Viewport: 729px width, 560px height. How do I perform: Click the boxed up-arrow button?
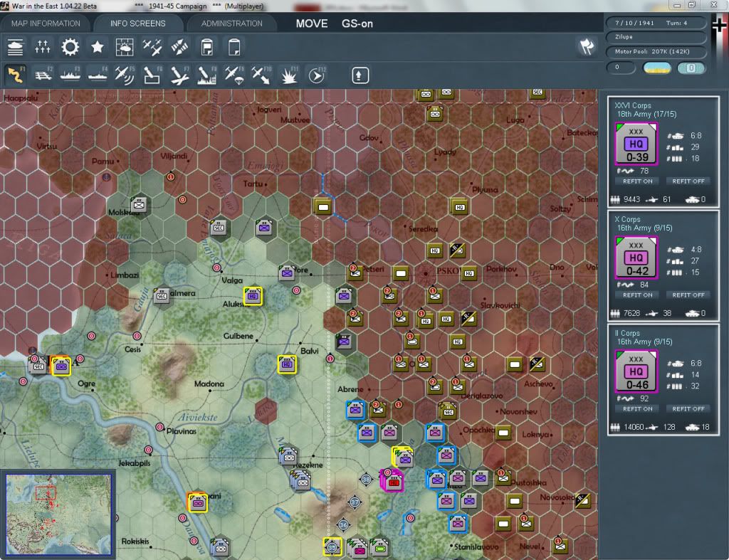[360, 75]
